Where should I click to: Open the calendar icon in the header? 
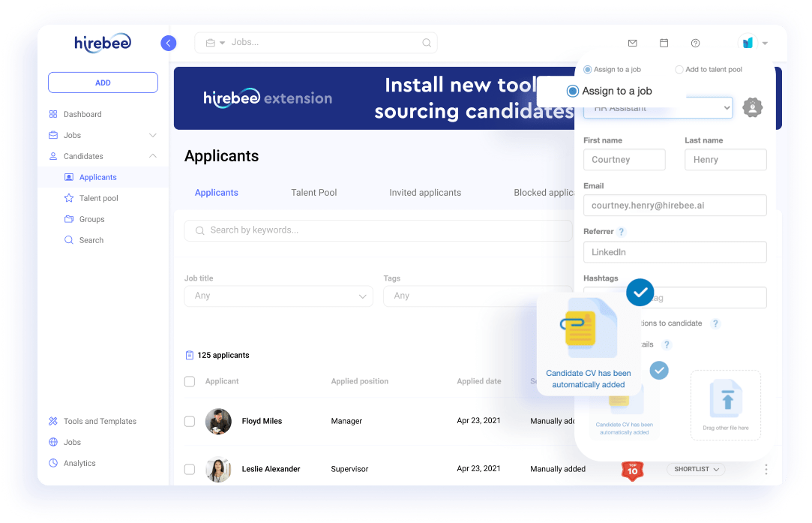664,43
